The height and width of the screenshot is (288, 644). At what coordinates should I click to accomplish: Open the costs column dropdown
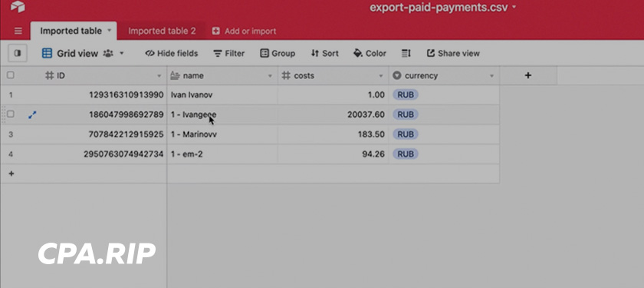[x=381, y=76]
